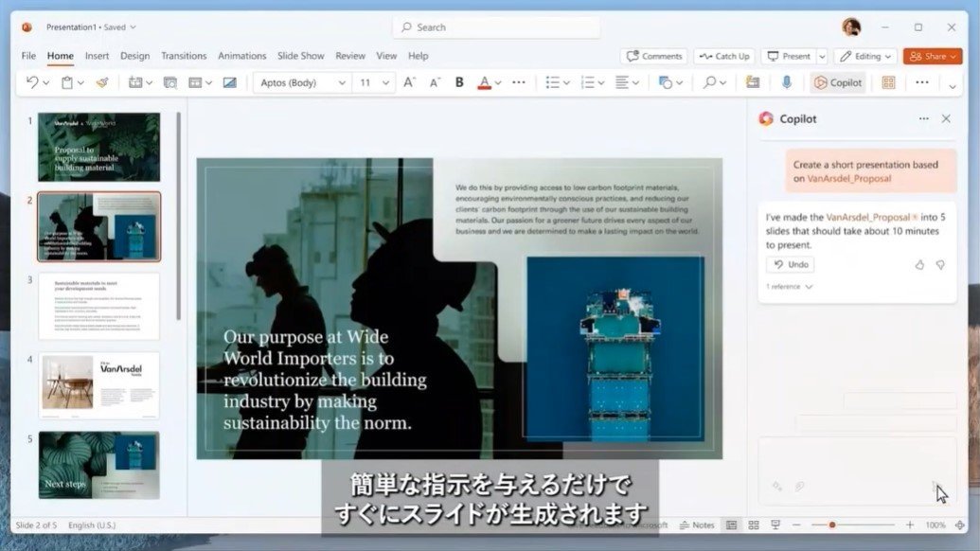
Task: Expand the Paste dropdown arrow
Action: coord(81,83)
